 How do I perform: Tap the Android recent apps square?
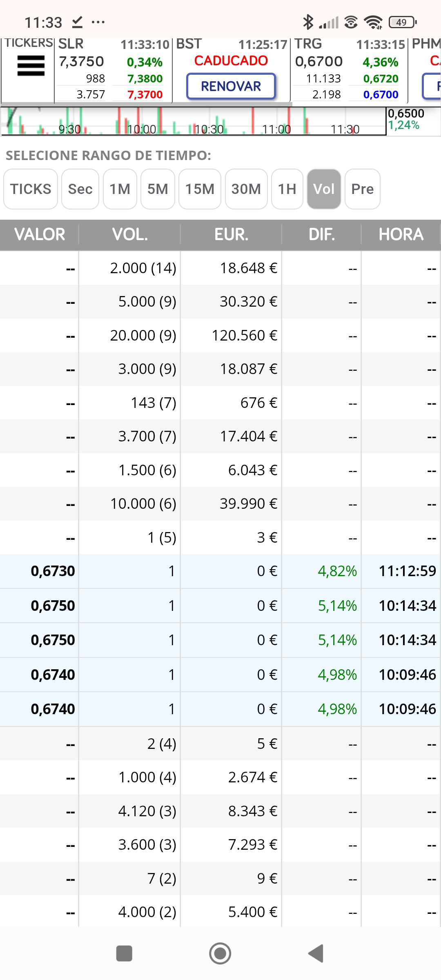[124, 953]
